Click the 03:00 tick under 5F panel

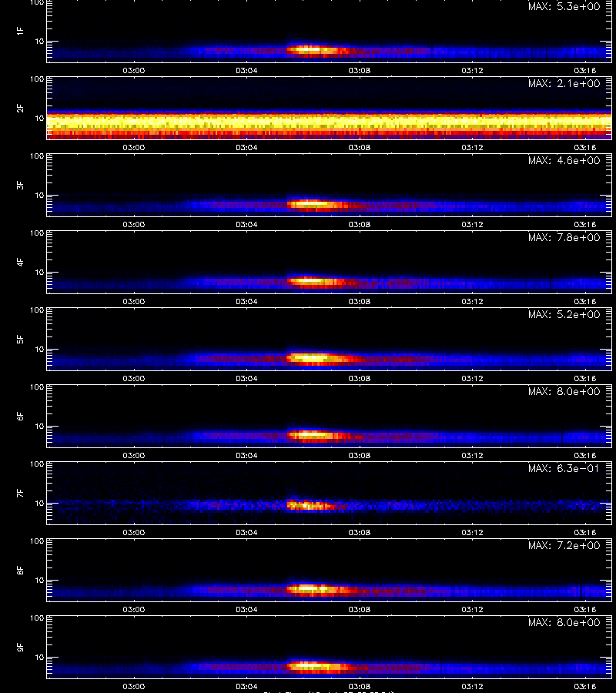pos(133,378)
